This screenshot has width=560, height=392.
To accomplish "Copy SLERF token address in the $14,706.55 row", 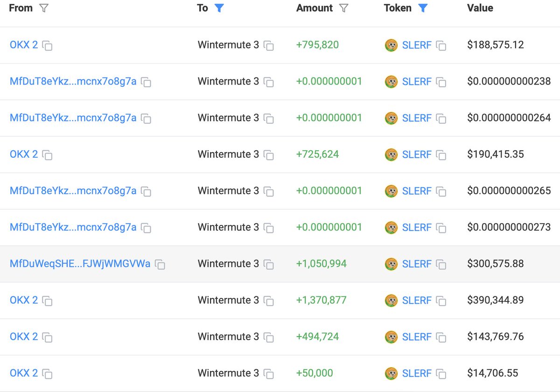I will (x=441, y=373).
